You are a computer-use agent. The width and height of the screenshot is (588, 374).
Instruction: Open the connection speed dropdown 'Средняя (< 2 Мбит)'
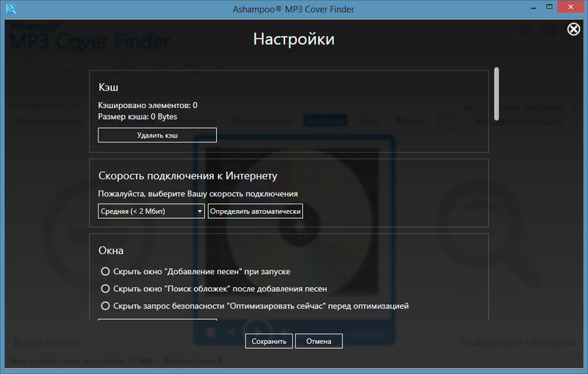(x=151, y=211)
